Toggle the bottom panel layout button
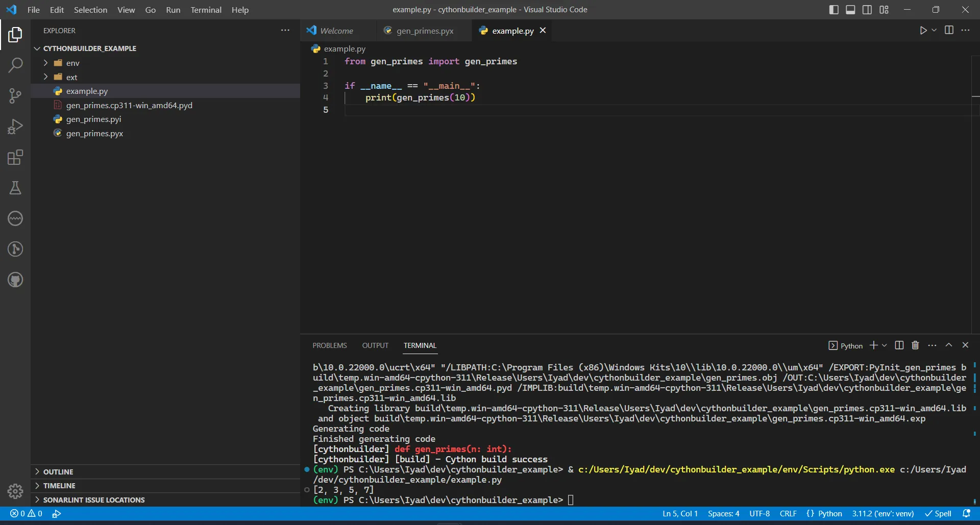The image size is (980, 525). tap(850, 10)
